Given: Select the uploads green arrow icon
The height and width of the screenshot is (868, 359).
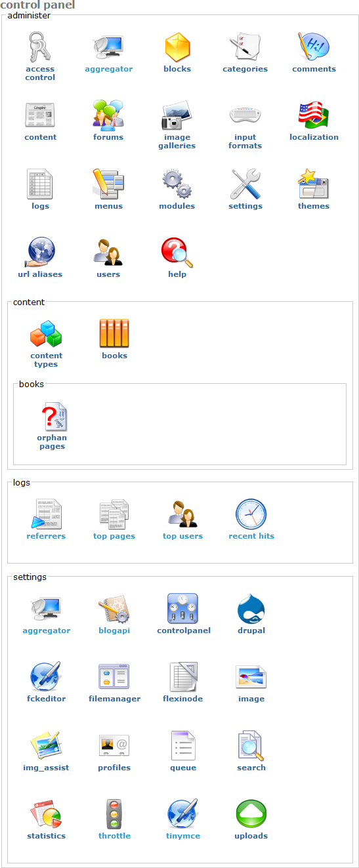Looking at the screenshot, I should (x=251, y=814).
